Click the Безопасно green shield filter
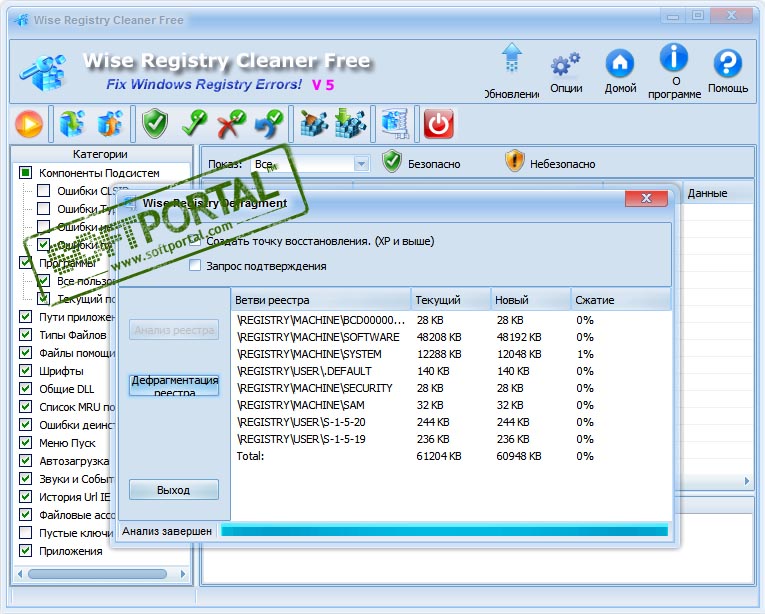765x614 pixels. pos(421,162)
